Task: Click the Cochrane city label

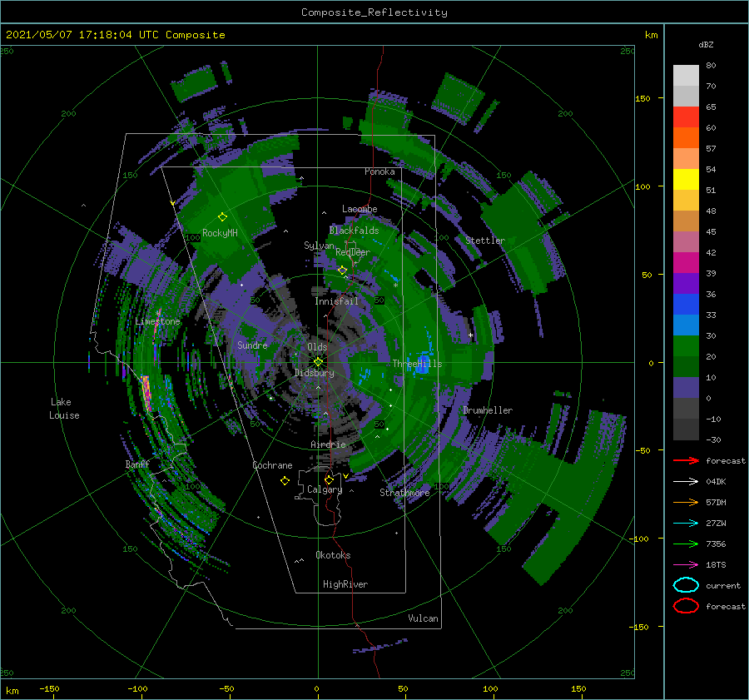Action: pyautogui.click(x=272, y=465)
